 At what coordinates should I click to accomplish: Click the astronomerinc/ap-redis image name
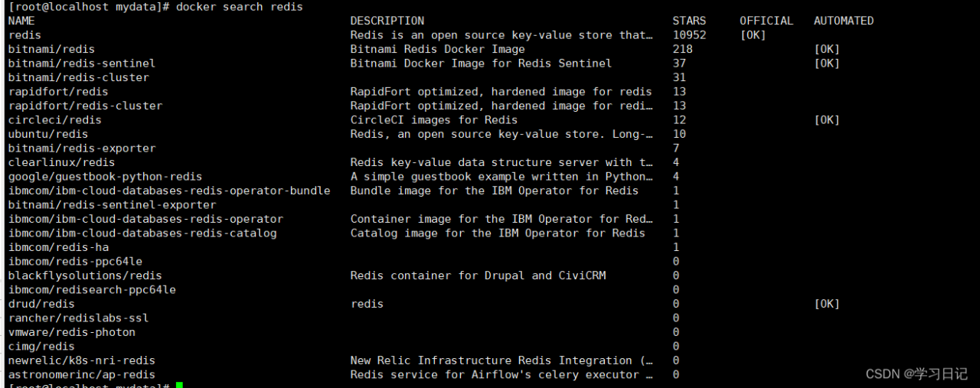(x=82, y=375)
